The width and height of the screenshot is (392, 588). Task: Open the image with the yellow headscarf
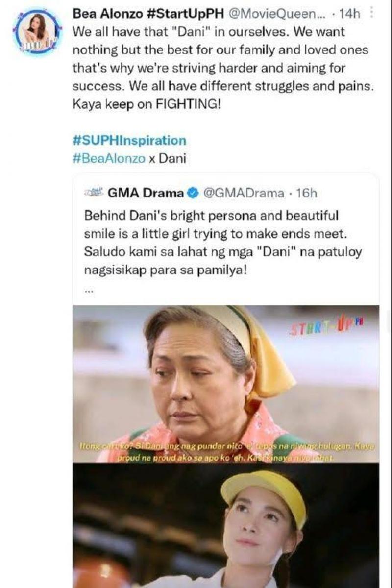pyautogui.click(x=225, y=377)
